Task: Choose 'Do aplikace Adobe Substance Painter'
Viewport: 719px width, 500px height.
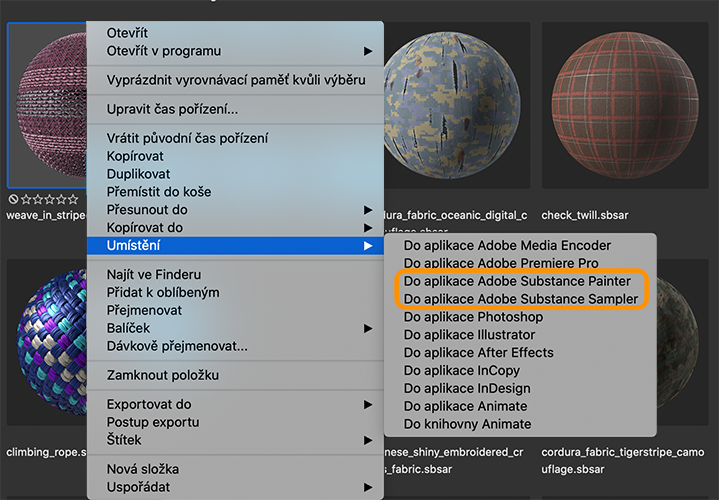Action: [x=517, y=281]
